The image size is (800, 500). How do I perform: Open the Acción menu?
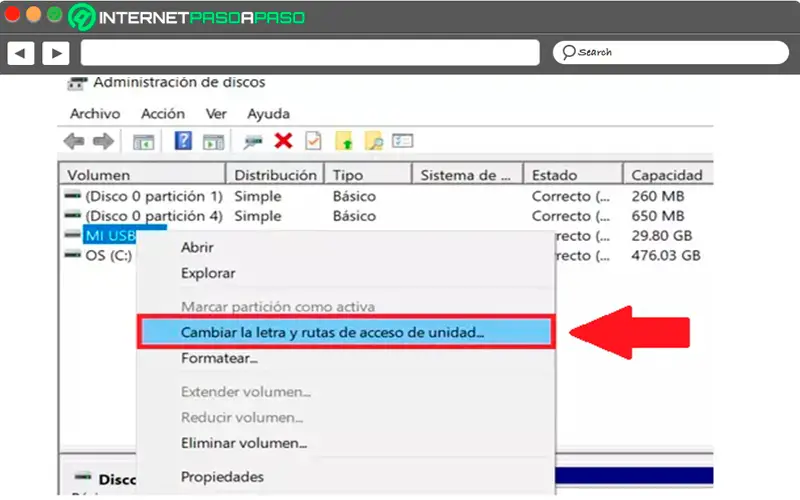163,114
